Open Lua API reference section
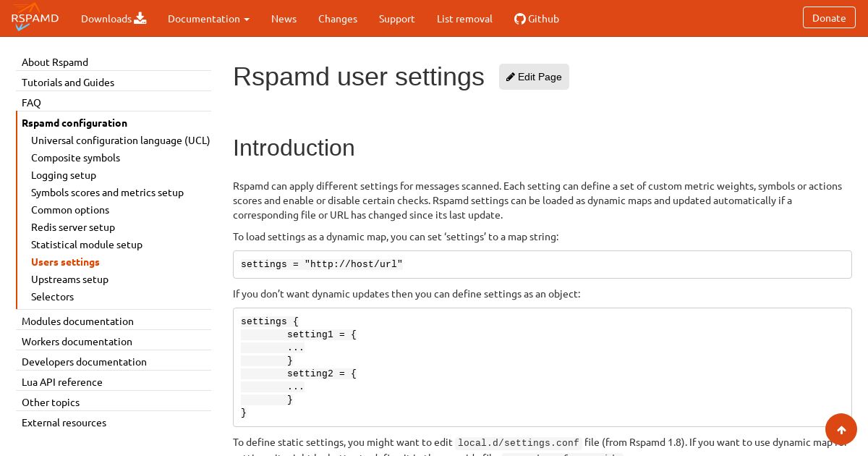 [x=62, y=382]
